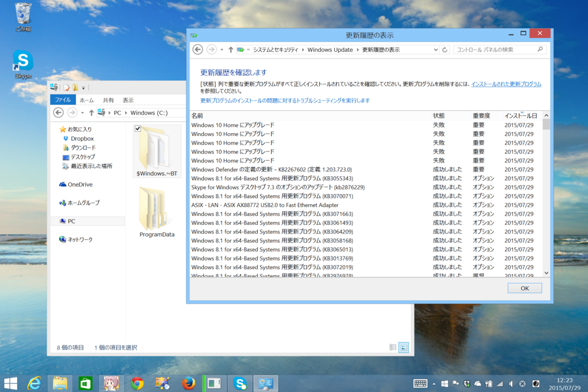
Task: Expand the update history address bar dropdown
Action: (x=435, y=49)
